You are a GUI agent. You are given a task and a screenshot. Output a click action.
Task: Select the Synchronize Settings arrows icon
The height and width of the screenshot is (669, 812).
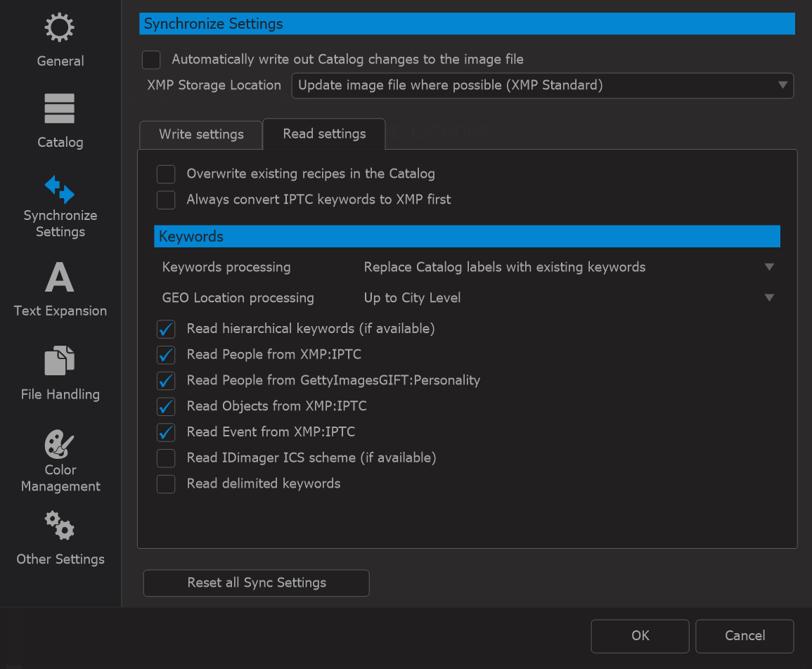(60, 190)
